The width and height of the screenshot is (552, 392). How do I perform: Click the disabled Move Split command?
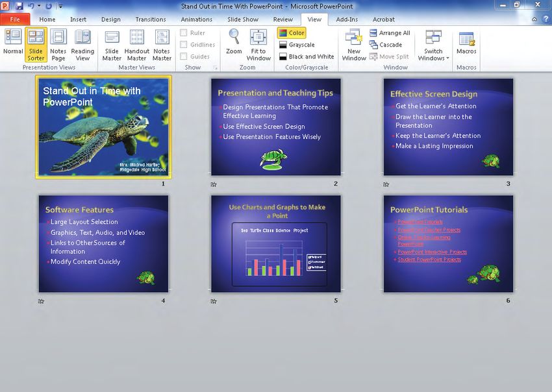click(389, 56)
